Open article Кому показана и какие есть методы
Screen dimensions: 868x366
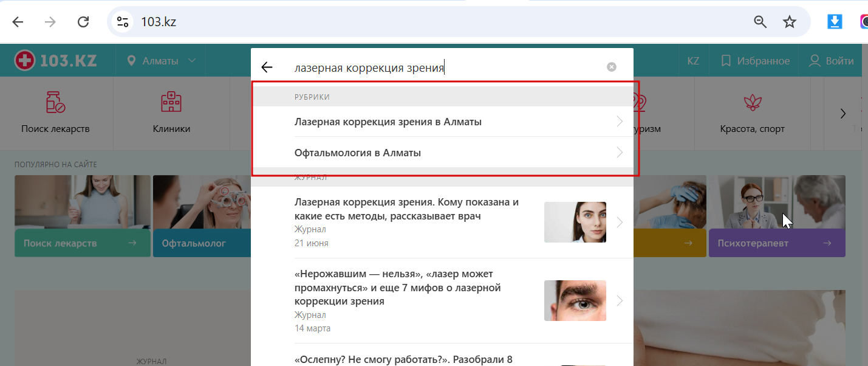[x=406, y=209]
